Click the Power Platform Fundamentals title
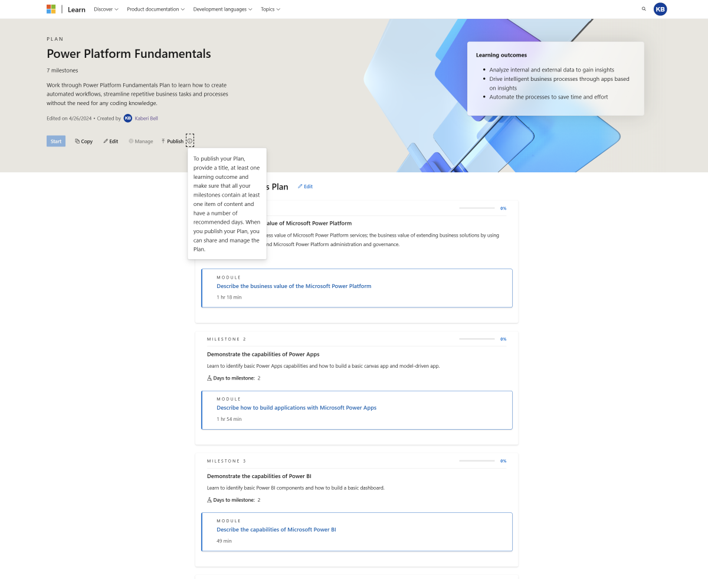Image resolution: width=708 pixels, height=579 pixels. click(129, 54)
